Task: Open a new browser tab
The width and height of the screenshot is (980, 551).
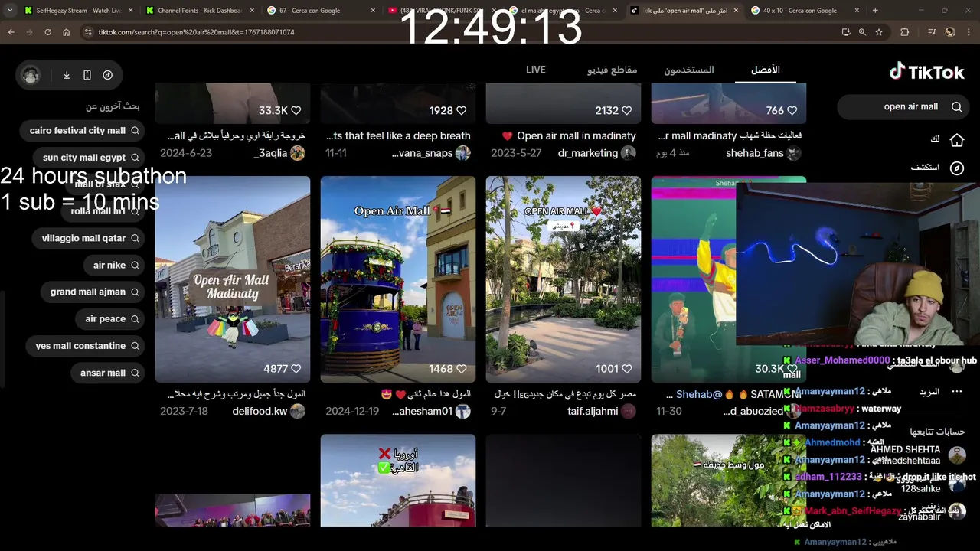Action: (x=875, y=11)
